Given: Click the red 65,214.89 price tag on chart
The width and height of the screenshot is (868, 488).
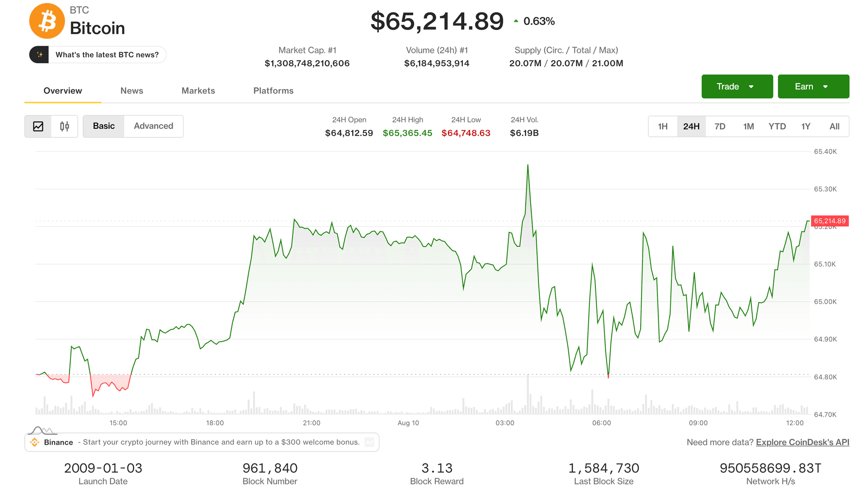Looking at the screenshot, I should click(x=830, y=221).
